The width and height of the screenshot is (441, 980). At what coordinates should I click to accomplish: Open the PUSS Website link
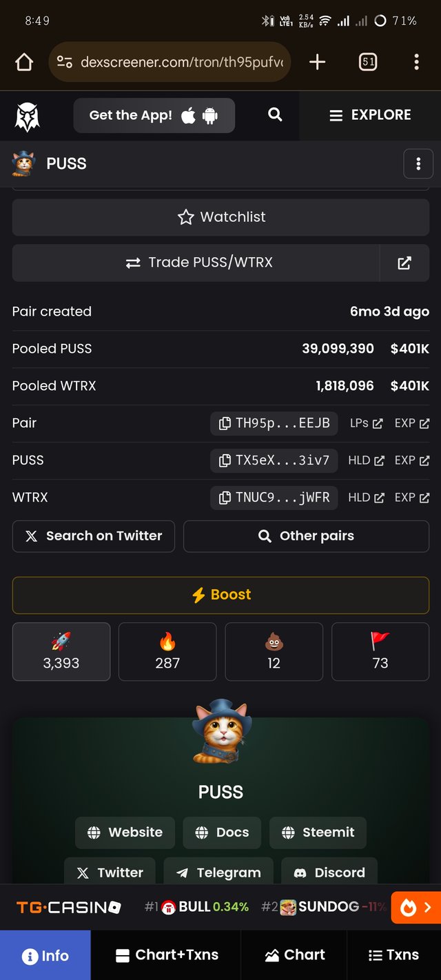point(125,832)
